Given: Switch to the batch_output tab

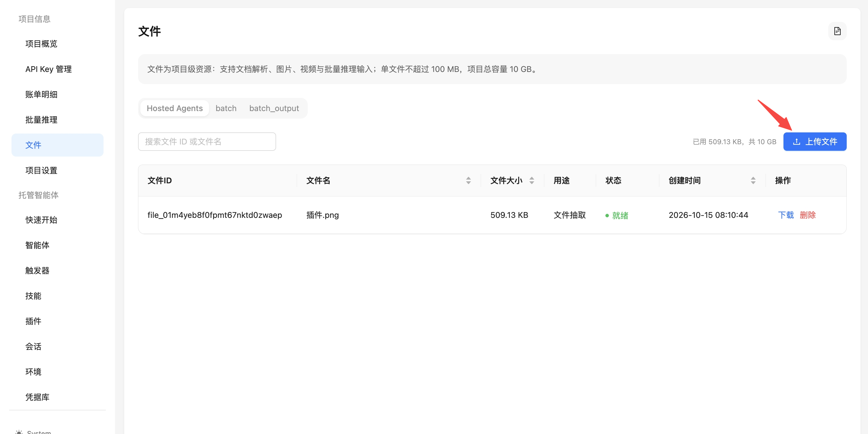Looking at the screenshot, I should (x=274, y=108).
